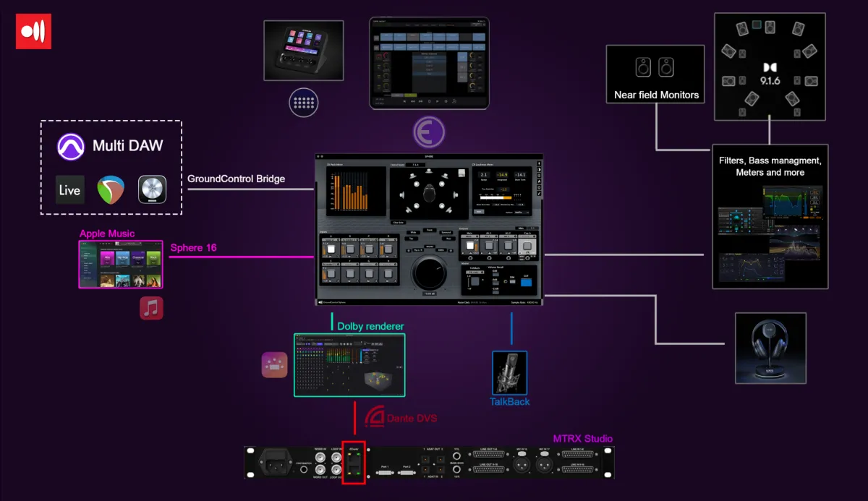Activate the blue CUT button

tap(527, 283)
